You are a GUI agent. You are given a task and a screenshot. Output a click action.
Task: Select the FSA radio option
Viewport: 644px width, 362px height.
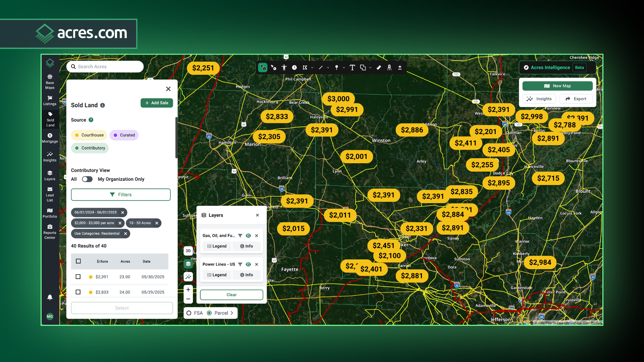click(189, 313)
